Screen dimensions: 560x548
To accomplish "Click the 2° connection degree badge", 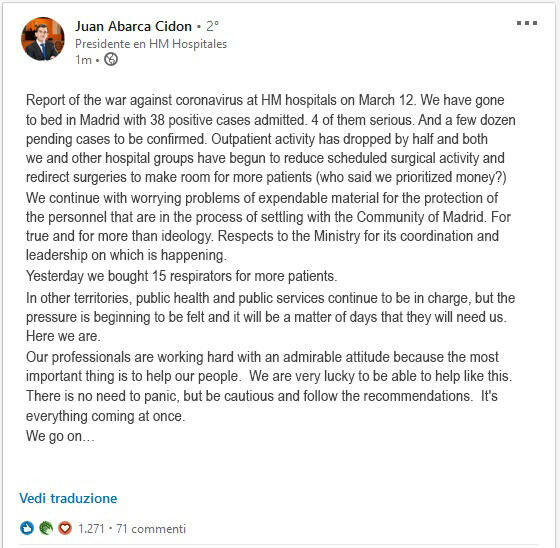I will click(212, 26).
